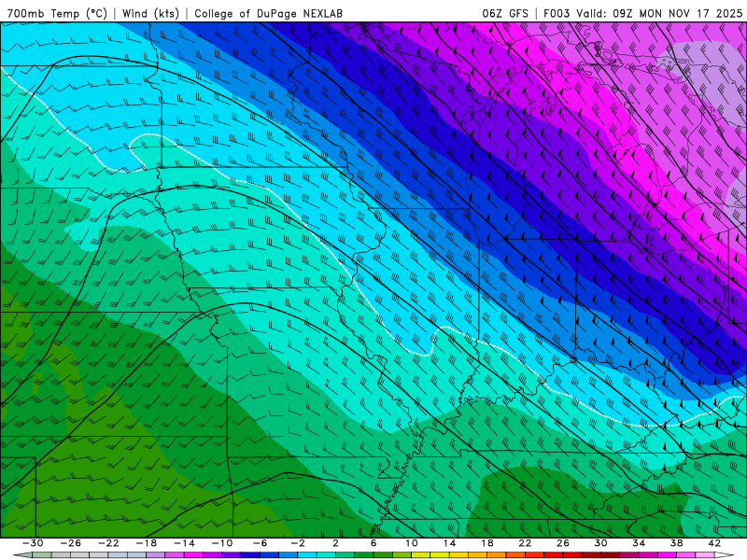Click the 26 value on the color scale
Viewport: 747px width, 560px height.
(x=563, y=543)
